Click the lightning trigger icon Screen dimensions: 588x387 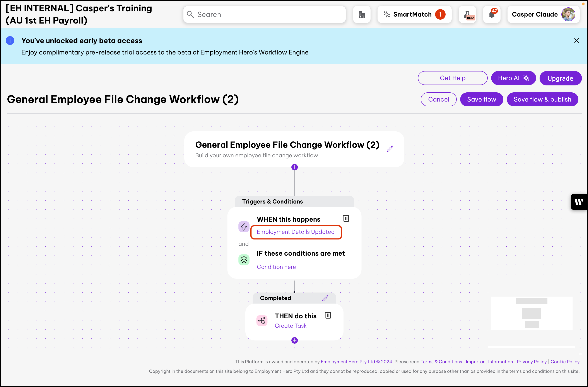(244, 227)
